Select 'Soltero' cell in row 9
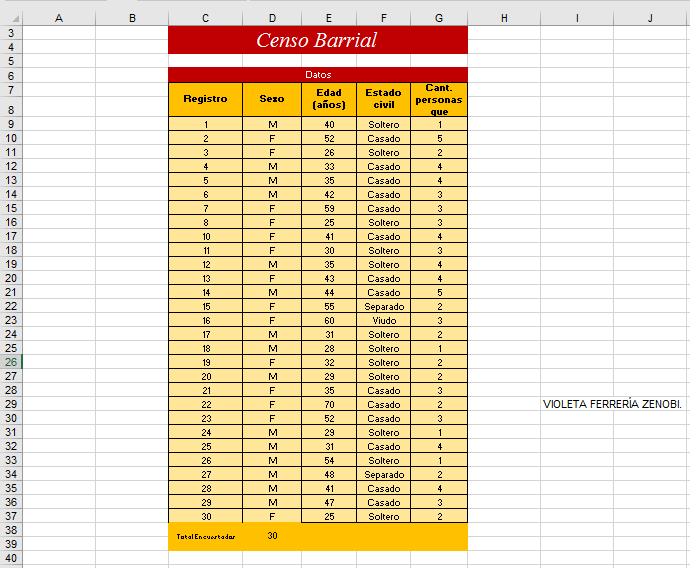Image resolution: width=690 pixels, height=568 pixels. [x=384, y=125]
